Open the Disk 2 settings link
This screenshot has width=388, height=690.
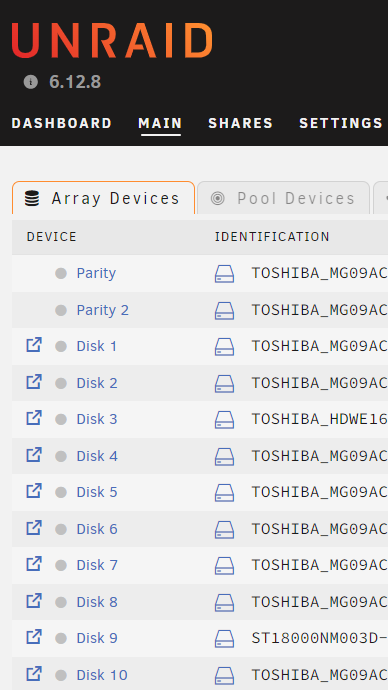(97, 383)
